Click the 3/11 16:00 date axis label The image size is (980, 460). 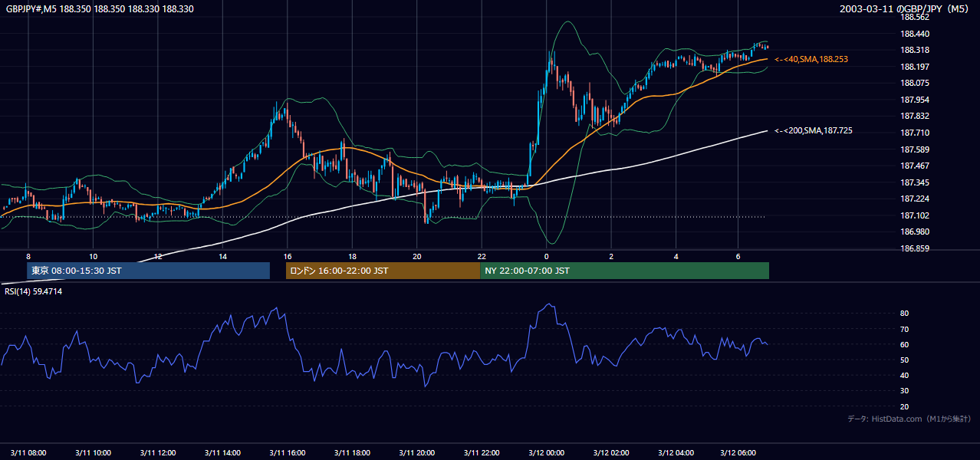(287, 452)
